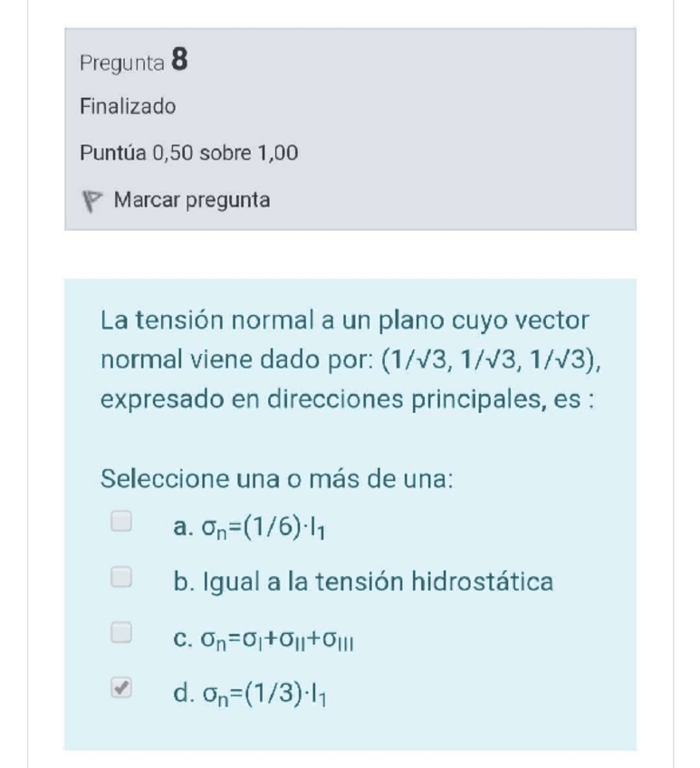Viewport: 700px width, 768px height.
Task: Click 'normal viene dado por:' text
Action: [237, 360]
